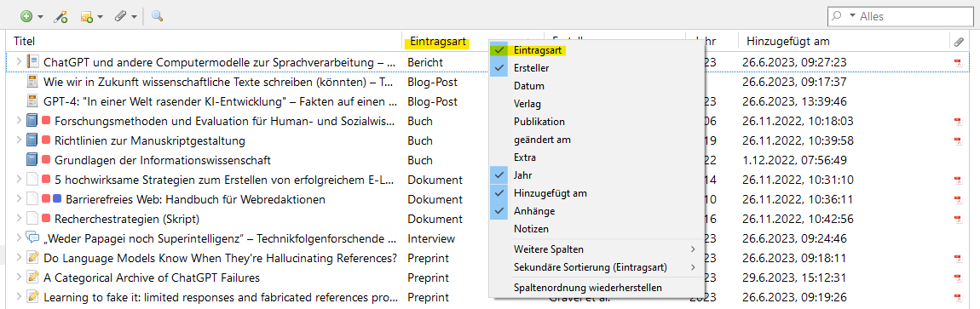The height and width of the screenshot is (309, 980).
Task: Click blog post icon of Wie wir in Zukunft
Action: click(x=32, y=82)
